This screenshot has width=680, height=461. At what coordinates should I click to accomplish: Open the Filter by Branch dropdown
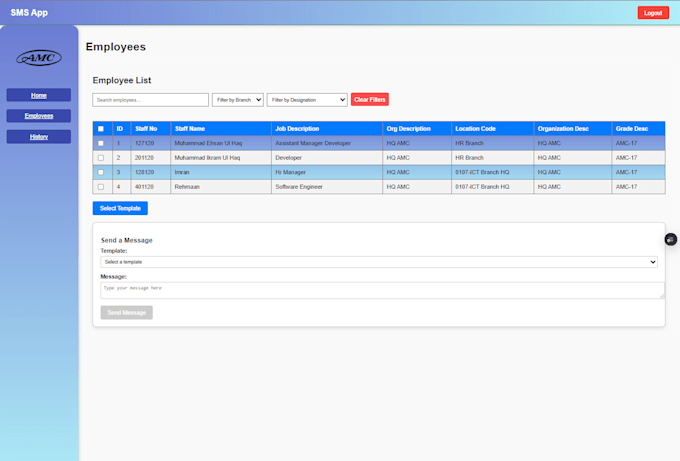point(238,100)
